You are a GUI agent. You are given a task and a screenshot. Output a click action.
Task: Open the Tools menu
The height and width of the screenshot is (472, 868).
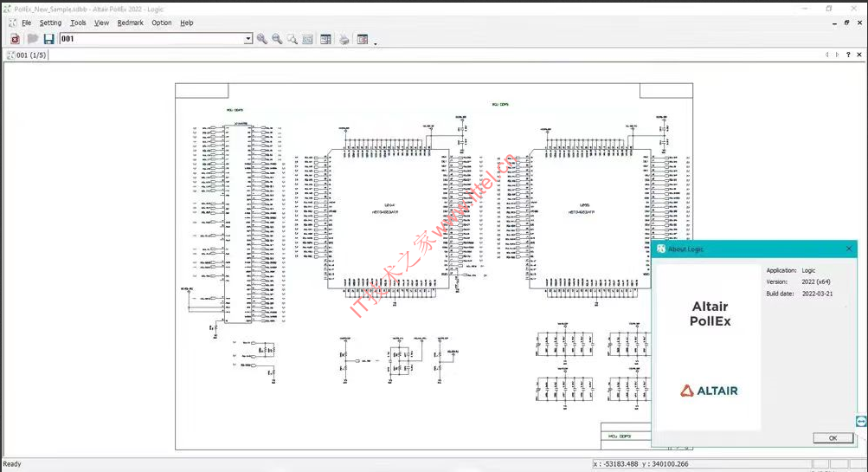[78, 23]
